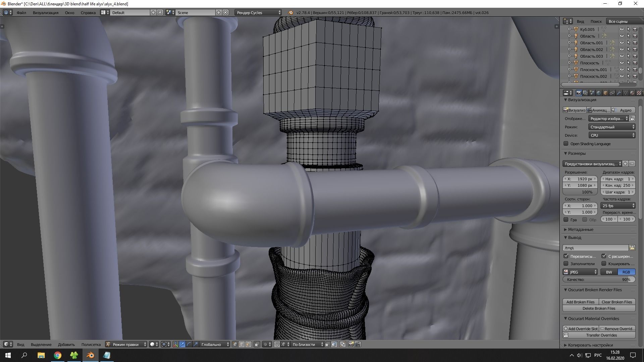Click the output folder browse icon
This screenshot has width=644, height=362.
[x=632, y=248]
